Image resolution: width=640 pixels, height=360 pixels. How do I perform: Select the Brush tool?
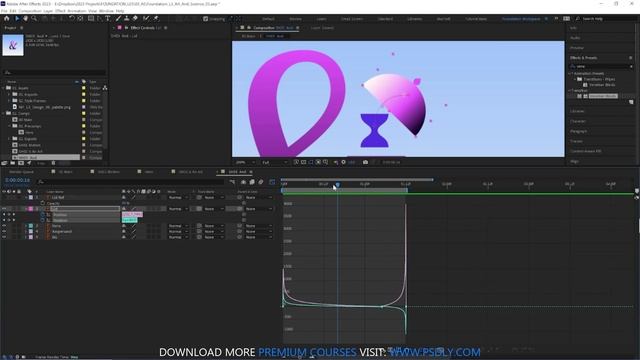[118, 18]
